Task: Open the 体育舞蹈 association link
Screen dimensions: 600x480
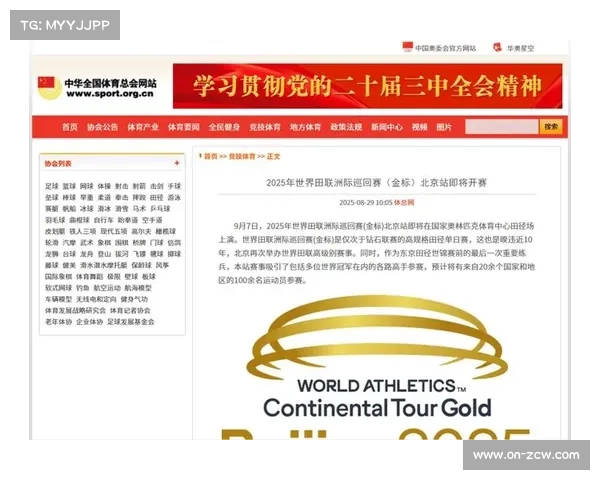Action: pyautogui.click(x=90, y=276)
